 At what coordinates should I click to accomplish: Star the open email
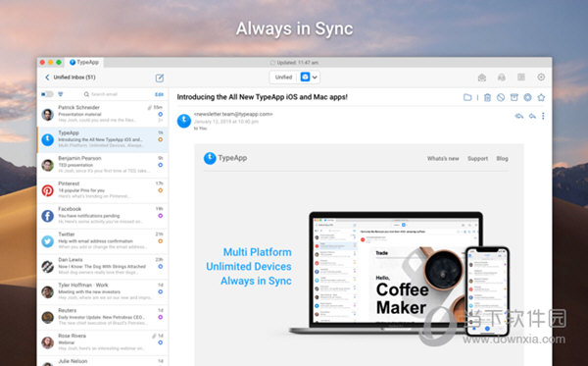point(541,97)
